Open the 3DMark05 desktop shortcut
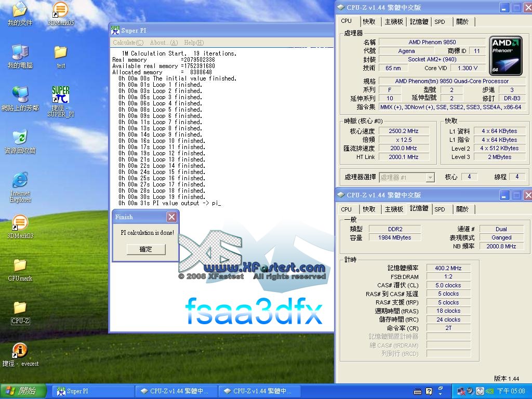This screenshot has height=399, width=532. [60, 10]
